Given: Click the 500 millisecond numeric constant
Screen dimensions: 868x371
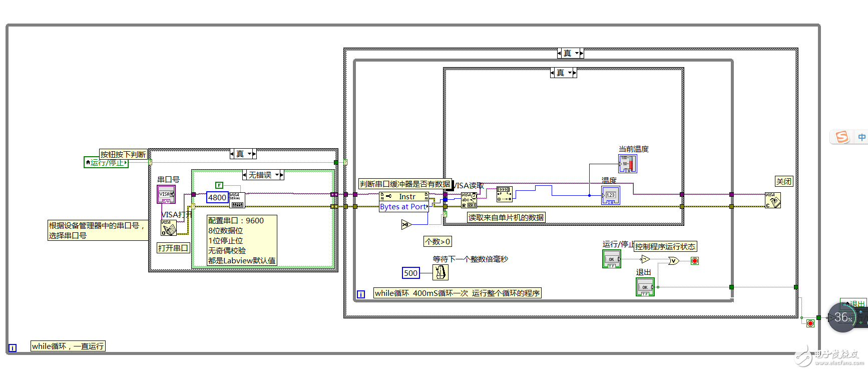Looking at the screenshot, I should pos(410,273).
